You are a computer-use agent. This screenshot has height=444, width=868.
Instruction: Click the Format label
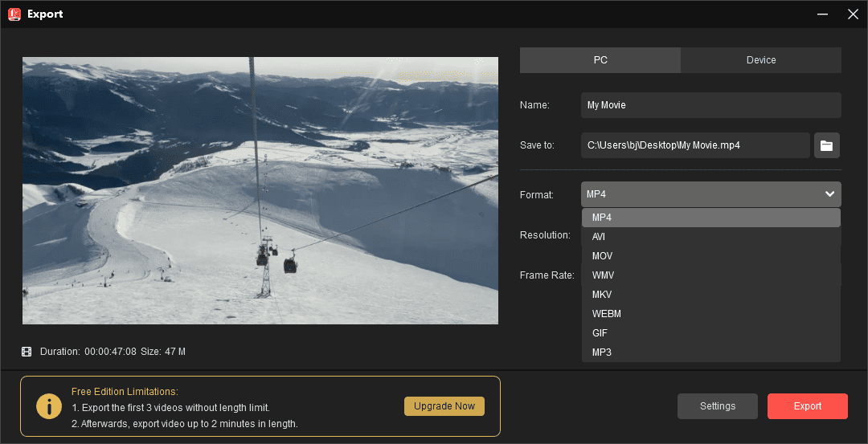tap(536, 194)
